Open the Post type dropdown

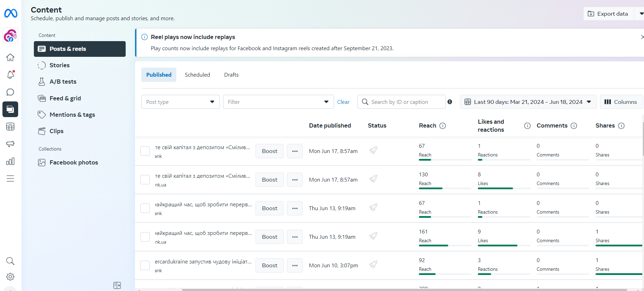[x=180, y=102]
